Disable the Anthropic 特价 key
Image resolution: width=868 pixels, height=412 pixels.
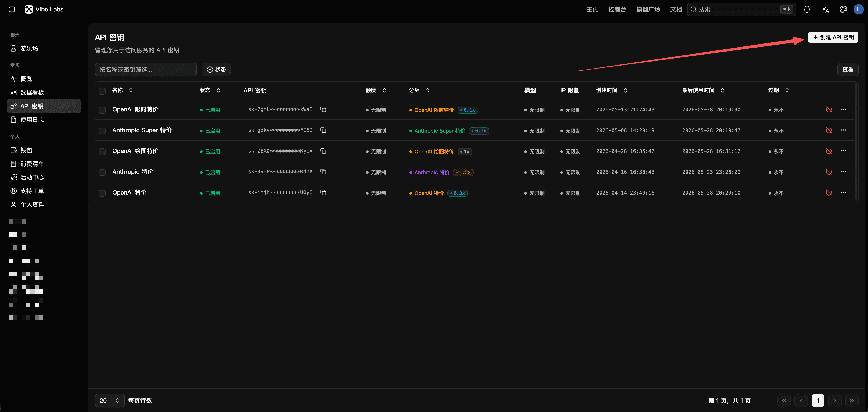(x=829, y=172)
